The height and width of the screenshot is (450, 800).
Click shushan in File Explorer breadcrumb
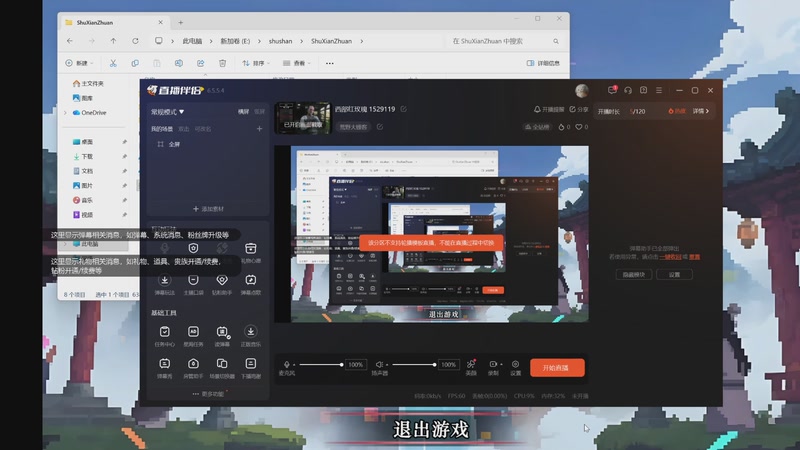(x=280, y=41)
